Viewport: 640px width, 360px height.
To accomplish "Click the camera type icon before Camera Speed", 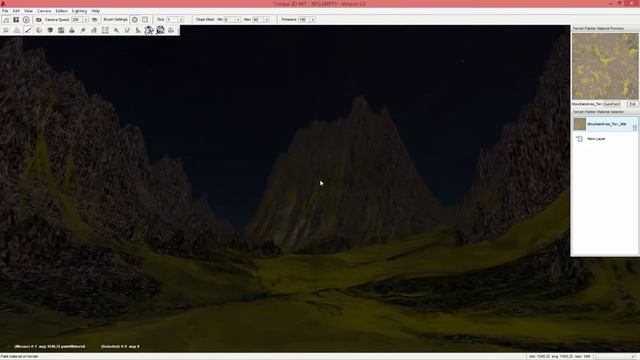I will [39, 20].
